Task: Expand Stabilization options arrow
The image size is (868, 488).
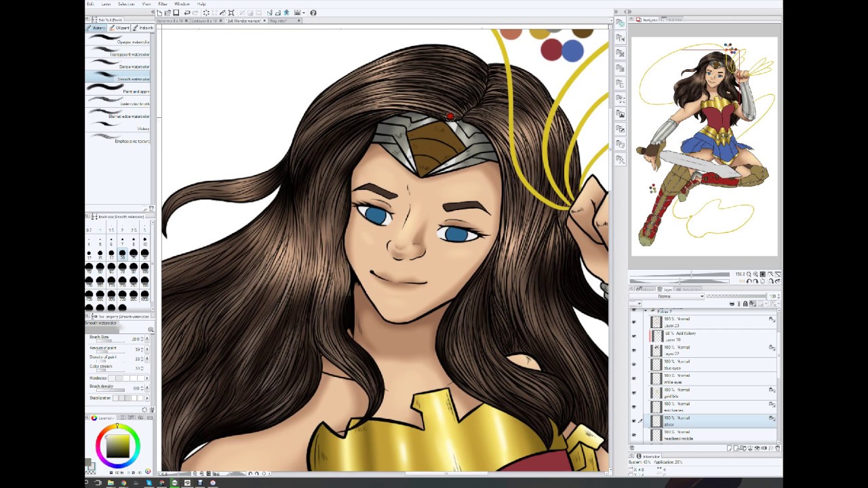Action: click(x=147, y=398)
